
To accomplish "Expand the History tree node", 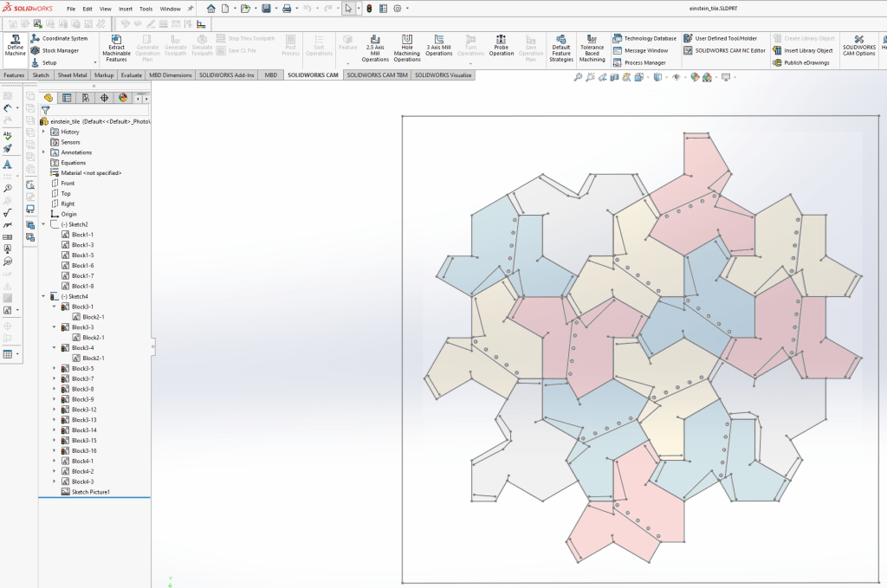I will (x=43, y=132).
